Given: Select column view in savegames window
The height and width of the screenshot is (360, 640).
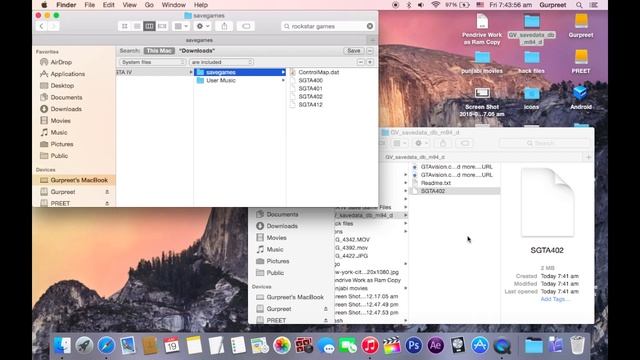Looking at the screenshot, I should (x=149, y=26).
